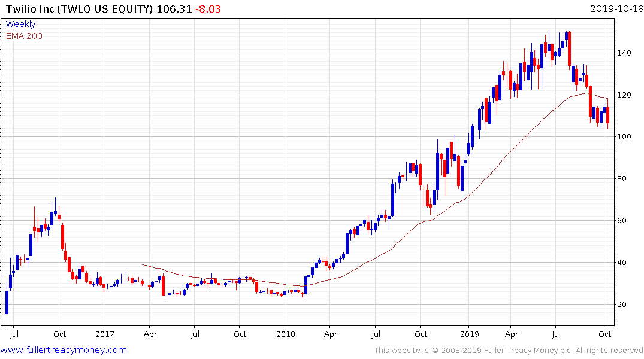The width and height of the screenshot is (644, 359).
Task: Click the price change value -8.03
Action: (208, 9)
